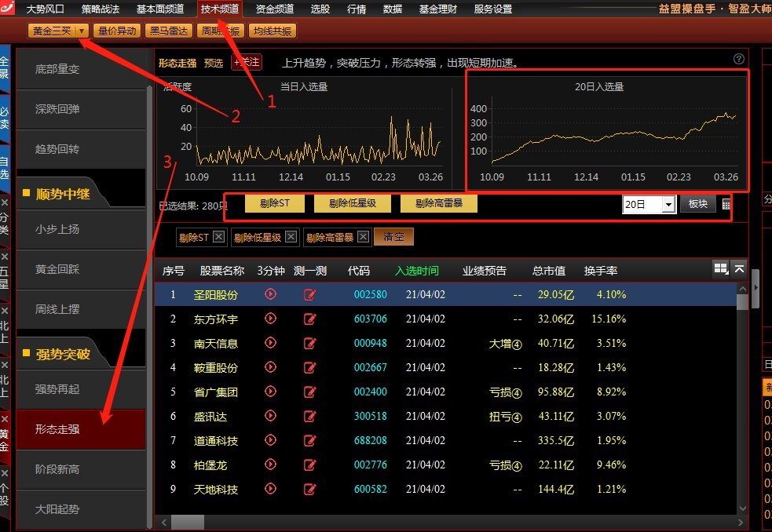Screen dimensions: 772x532
Task: Click the grid view icon above the stock table
Action: 720,268
